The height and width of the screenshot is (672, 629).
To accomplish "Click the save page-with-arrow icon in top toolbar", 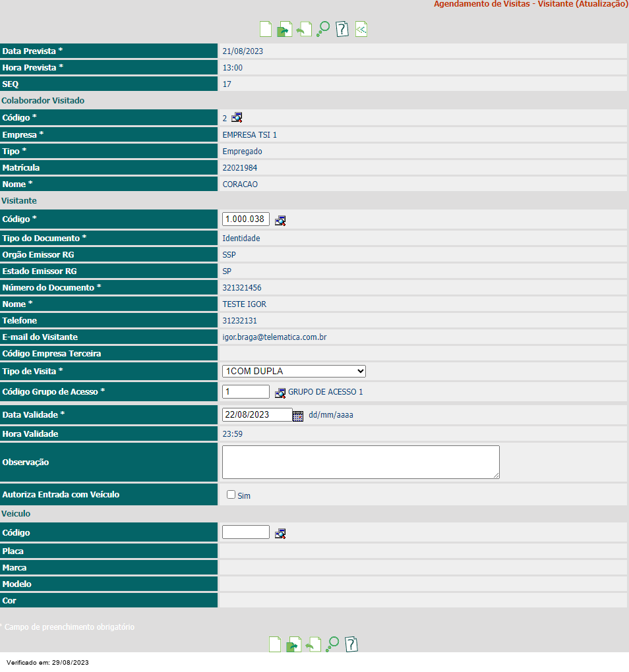I will coord(285,29).
